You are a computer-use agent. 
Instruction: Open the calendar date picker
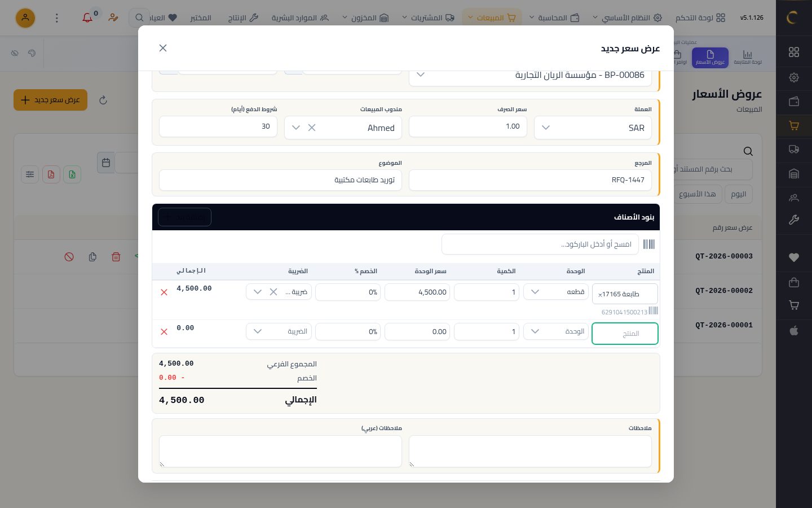[x=106, y=163]
